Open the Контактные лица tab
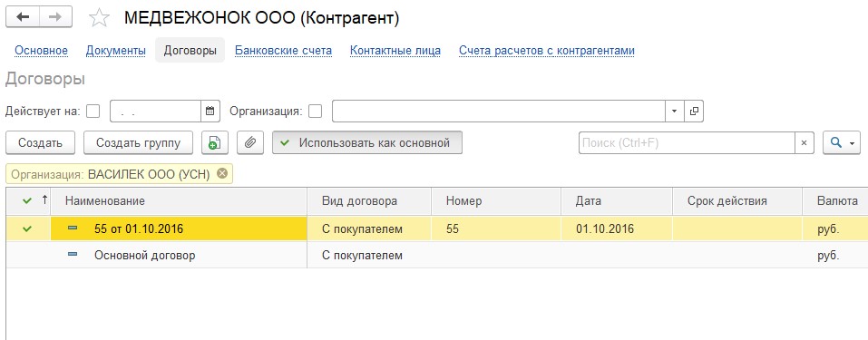This screenshot has height=340, width=868. coord(395,51)
